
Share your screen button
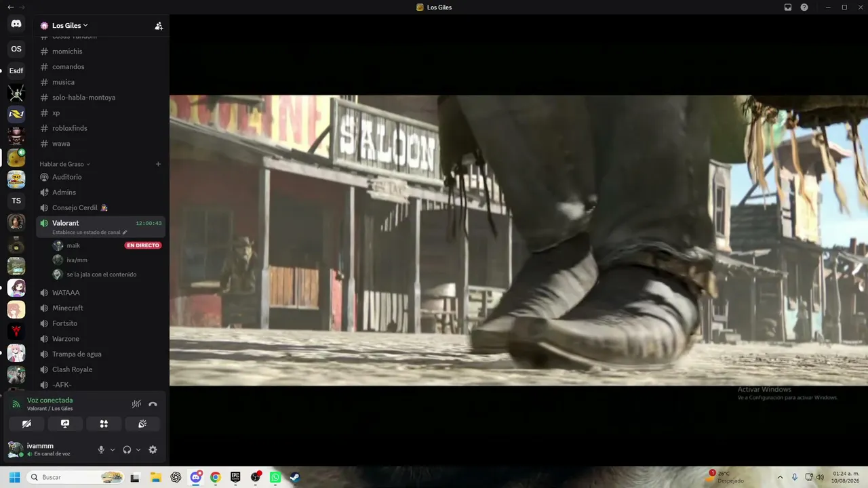(x=65, y=424)
